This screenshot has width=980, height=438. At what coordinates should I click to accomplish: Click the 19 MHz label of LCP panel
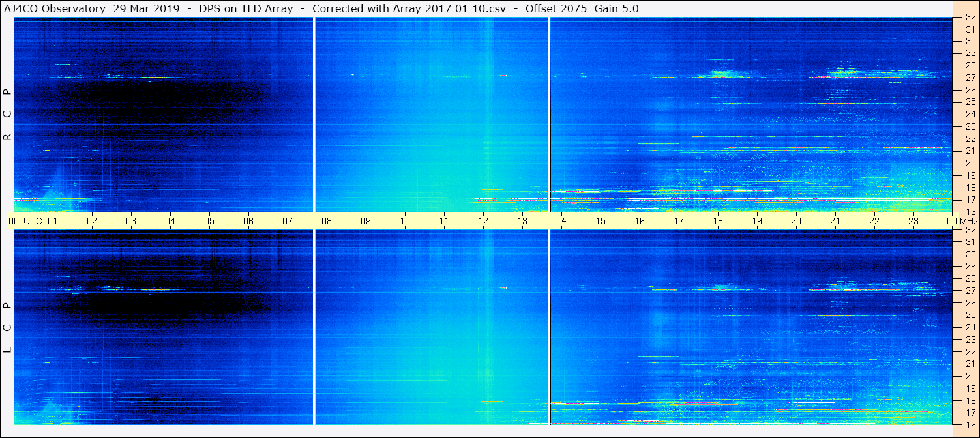[x=970, y=388]
